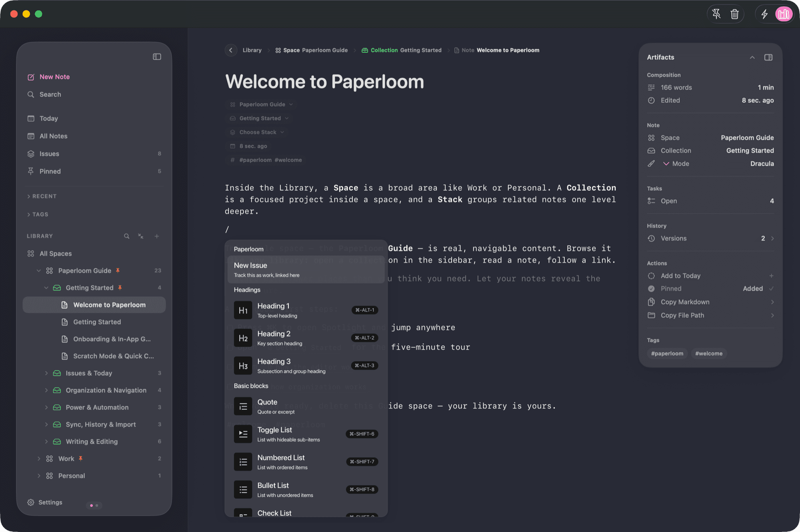Viewport: 800px width, 532px height.
Task: Expand the Power & Automation collection
Action: point(46,407)
